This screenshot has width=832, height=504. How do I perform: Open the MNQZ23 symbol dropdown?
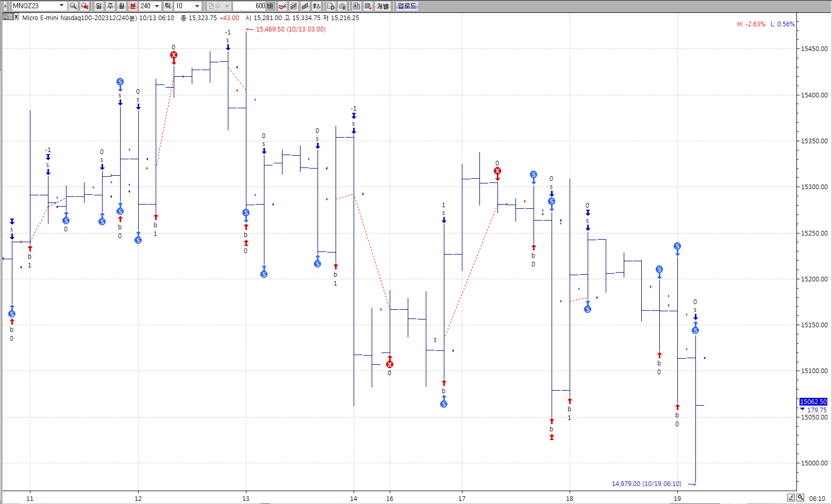point(61,6)
